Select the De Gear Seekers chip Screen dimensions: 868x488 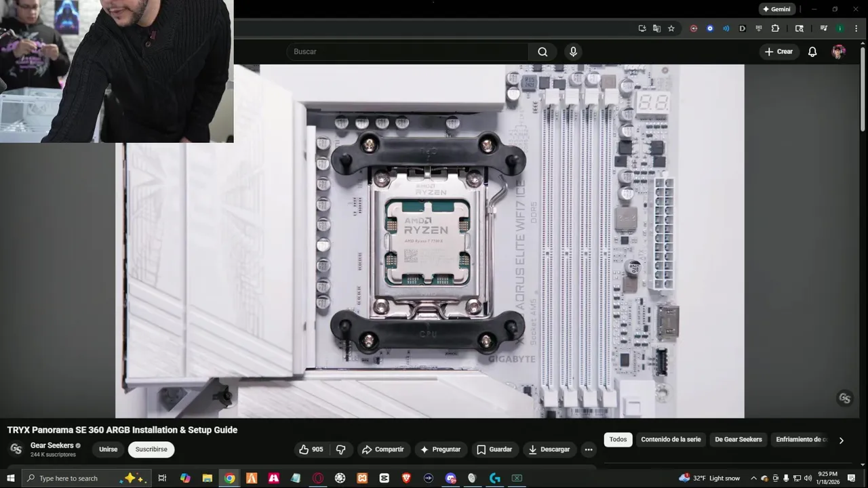(738, 439)
